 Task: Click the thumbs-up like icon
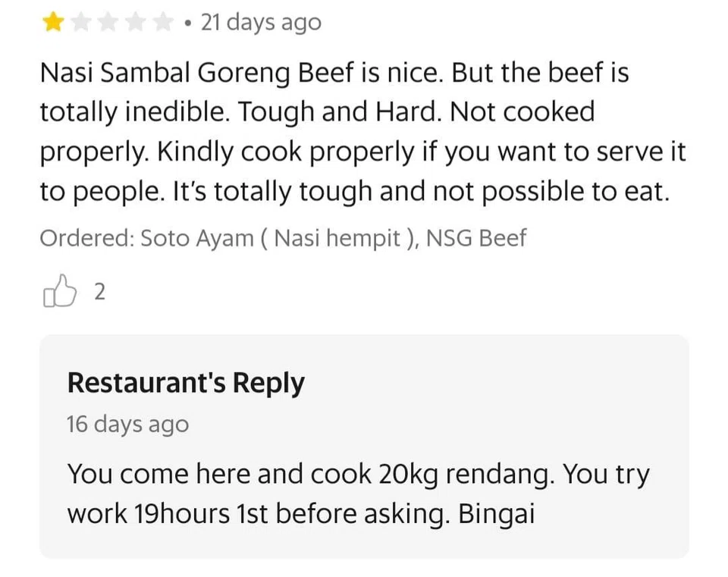tap(60, 292)
